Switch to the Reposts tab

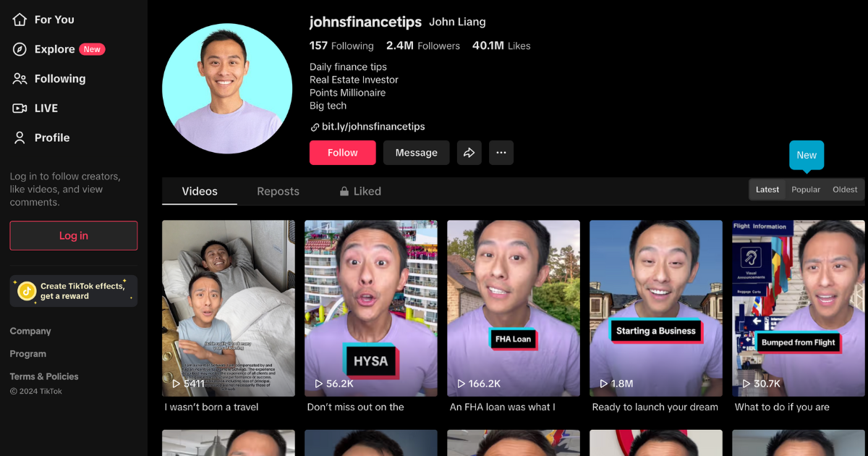[278, 190]
